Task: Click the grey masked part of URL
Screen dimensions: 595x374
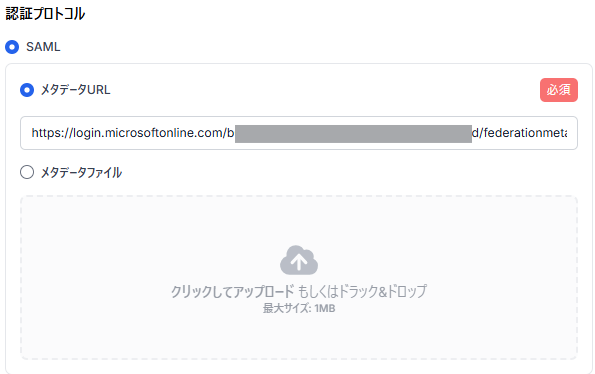Action: coord(353,134)
